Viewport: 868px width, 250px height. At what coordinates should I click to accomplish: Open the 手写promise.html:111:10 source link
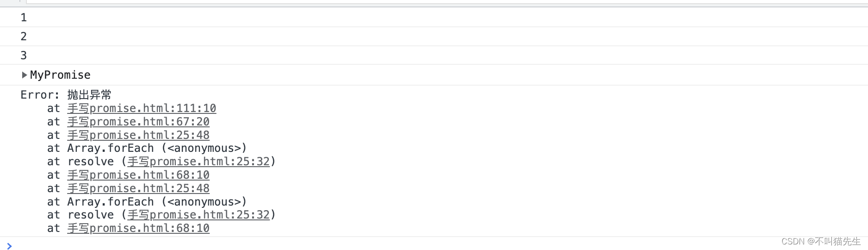[142, 108]
